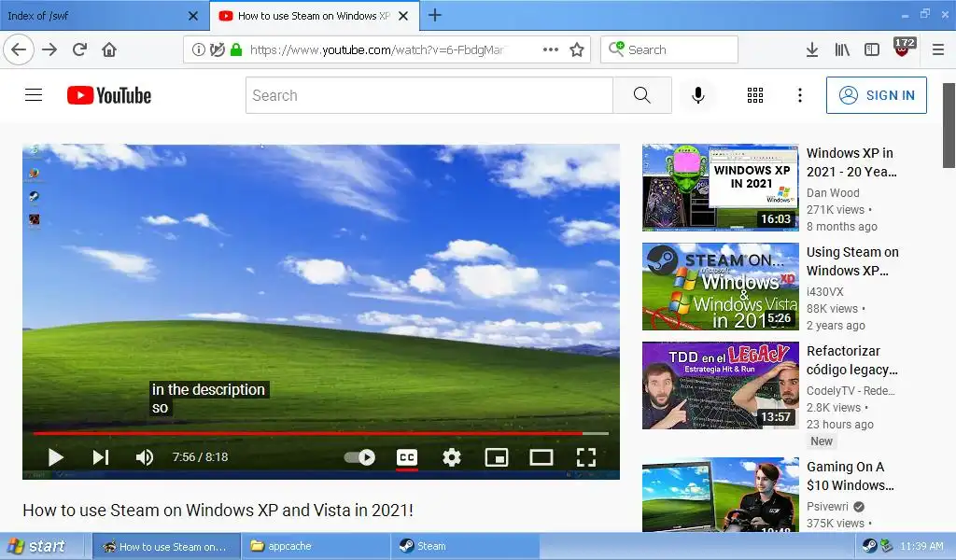The image size is (956, 560).
Task: Open Windows XP in 2021 video thumbnail
Action: coord(720,188)
